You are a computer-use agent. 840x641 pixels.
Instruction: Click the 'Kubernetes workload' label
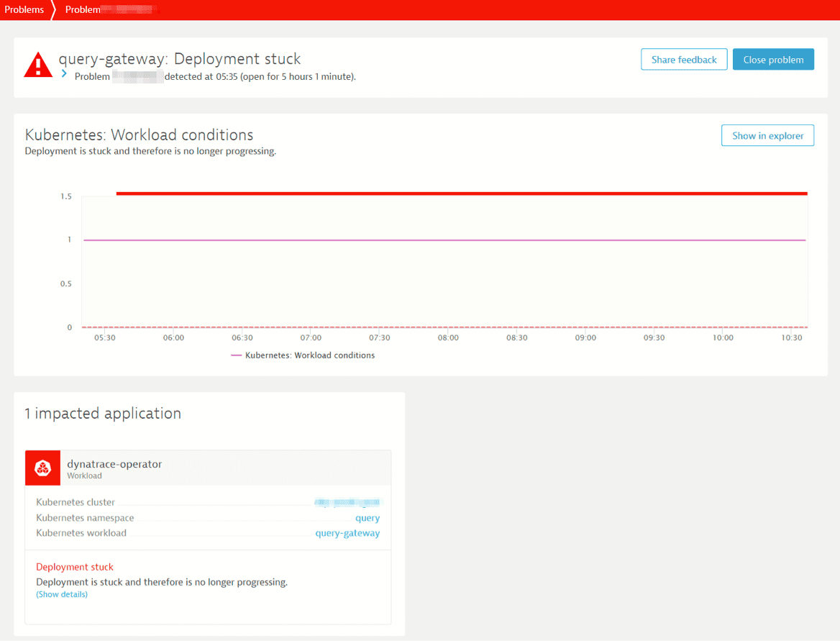click(x=81, y=533)
